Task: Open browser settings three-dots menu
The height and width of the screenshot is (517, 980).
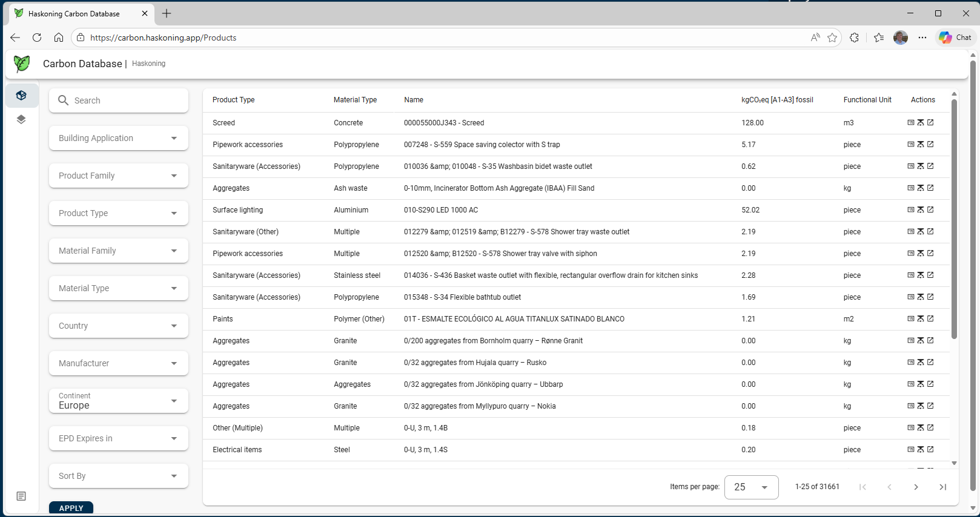Action: (x=922, y=38)
